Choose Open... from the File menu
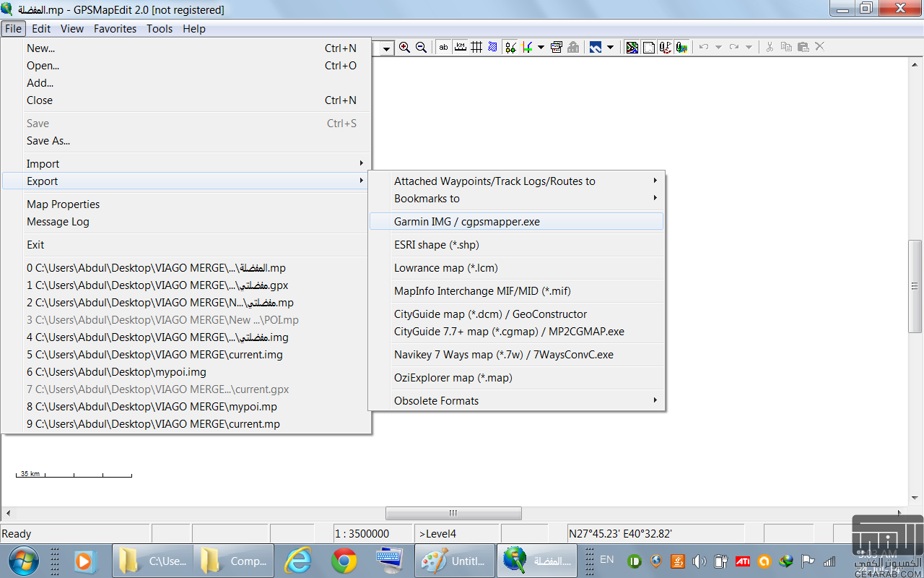The width and height of the screenshot is (924, 578). click(187, 66)
